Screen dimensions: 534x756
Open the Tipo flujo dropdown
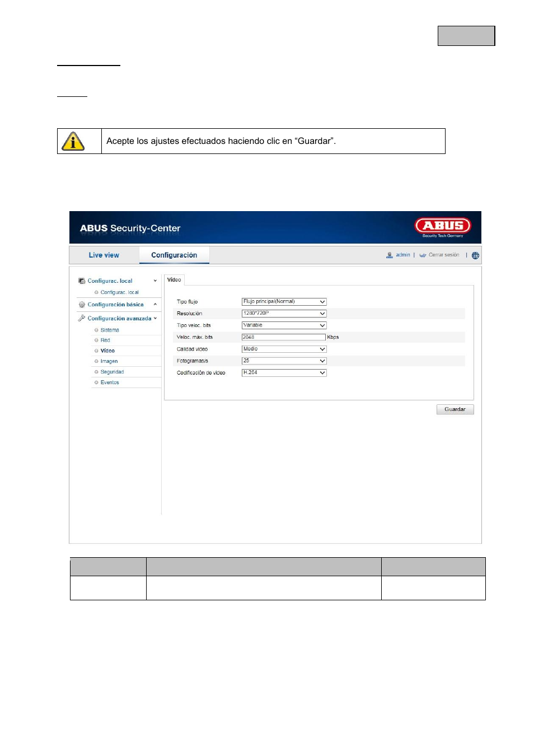[284, 302]
